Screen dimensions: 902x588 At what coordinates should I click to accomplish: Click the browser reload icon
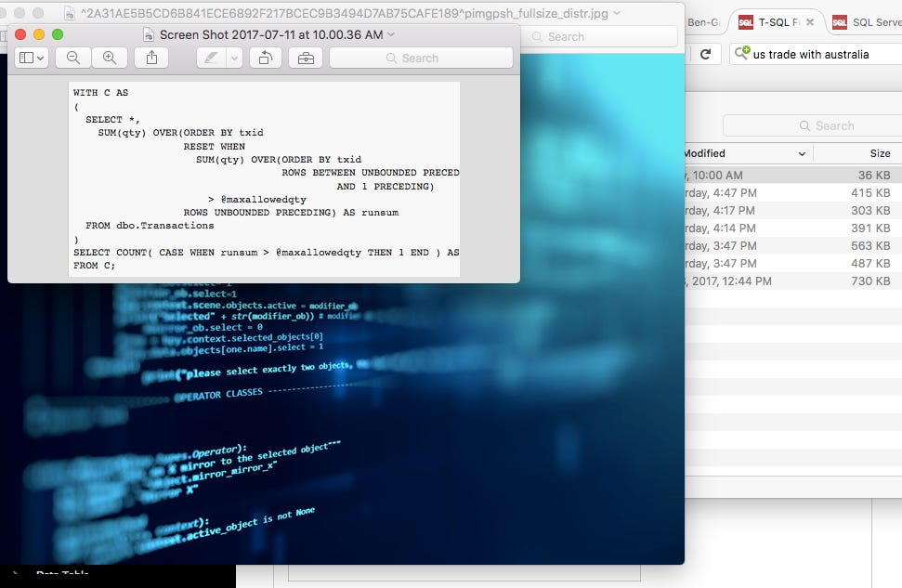(x=705, y=55)
